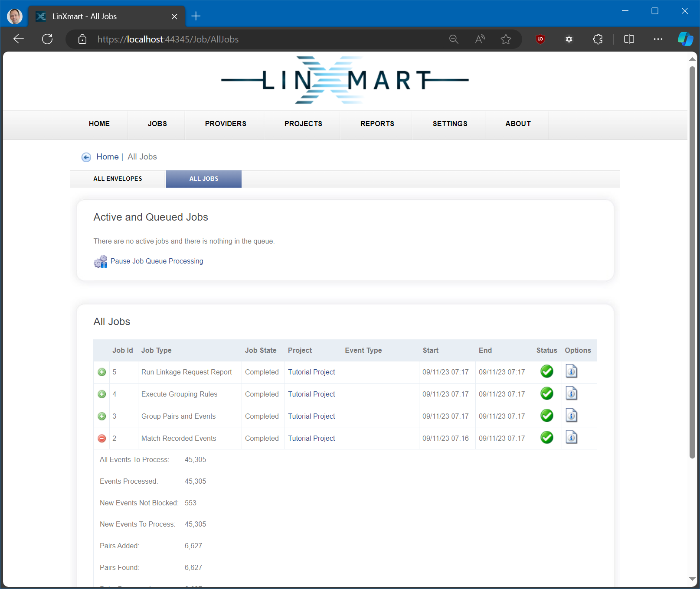The image size is (700, 589).
Task: Start Read Aloud in address bar
Action: 480,39
